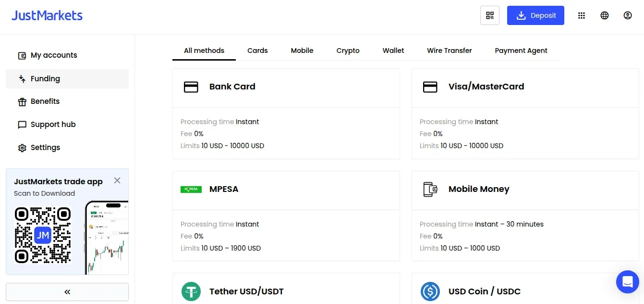This screenshot has height=304, width=644.
Task: Click Visa/MasterCard limits 10 USD - 10000 USD
Action: pyautogui.click(x=462, y=146)
